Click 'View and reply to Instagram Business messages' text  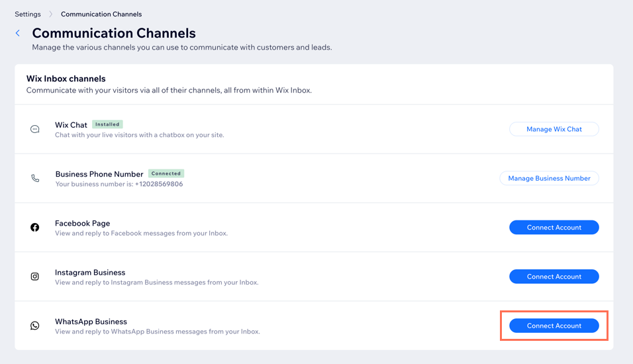point(157,283)
